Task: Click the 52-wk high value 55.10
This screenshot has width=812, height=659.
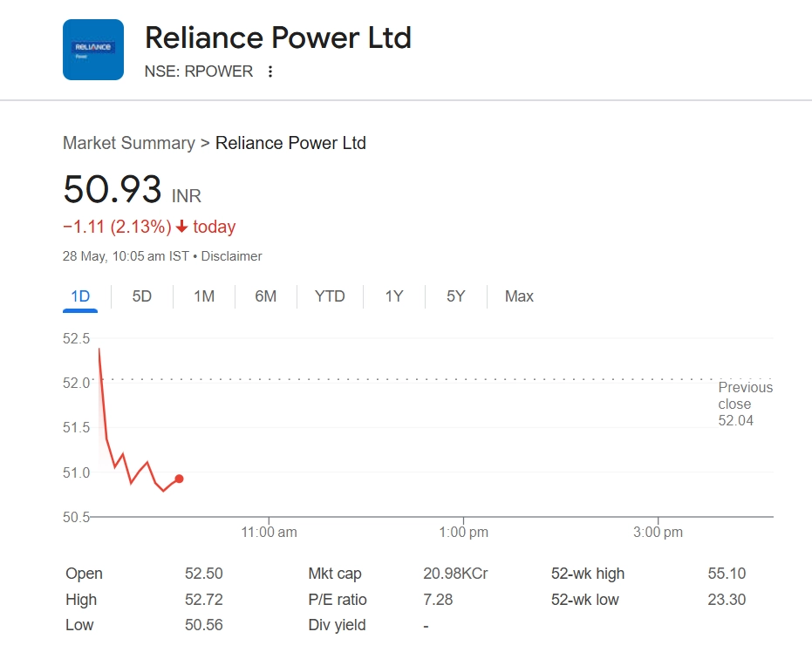Action: click(x=727, y=574)
